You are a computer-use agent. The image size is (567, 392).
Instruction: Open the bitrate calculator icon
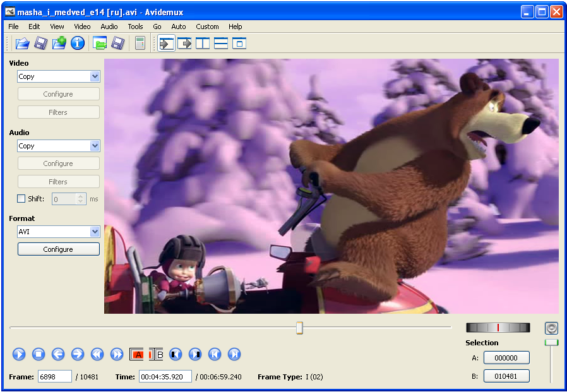[x=140, y=44]
